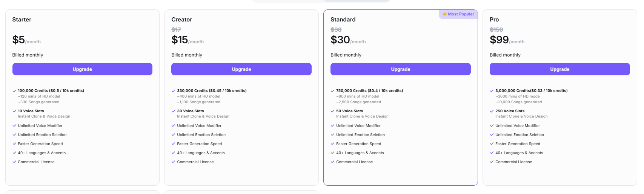Click checkmark beside Standard's 750,000 Credits
The height and width of the screenshot is (194, 644).
click(x=333, y=91)
